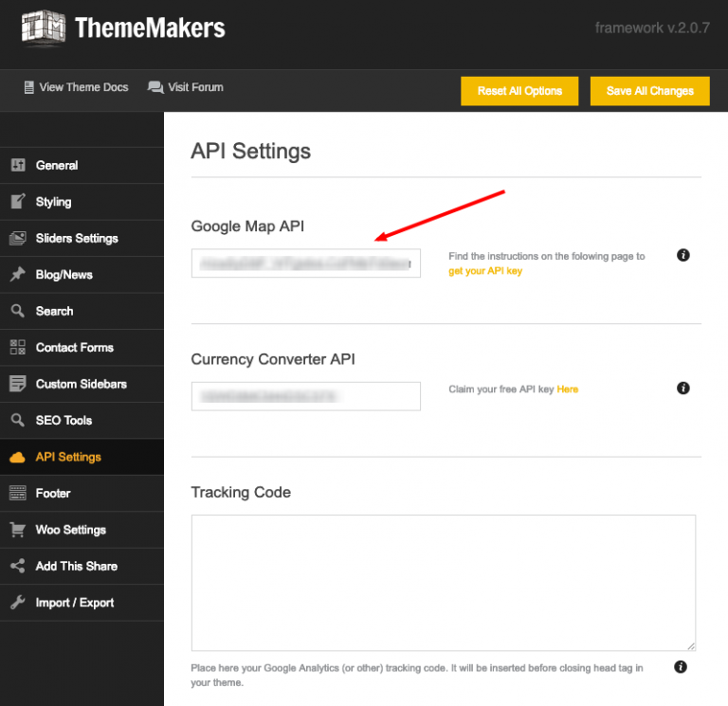Select the API Settings menu item
Viewport: 728px width, 706px height.
(82, 457)
